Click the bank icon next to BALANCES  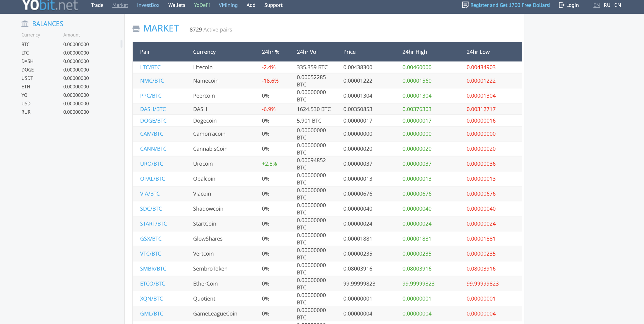click(x=25, y=24)
